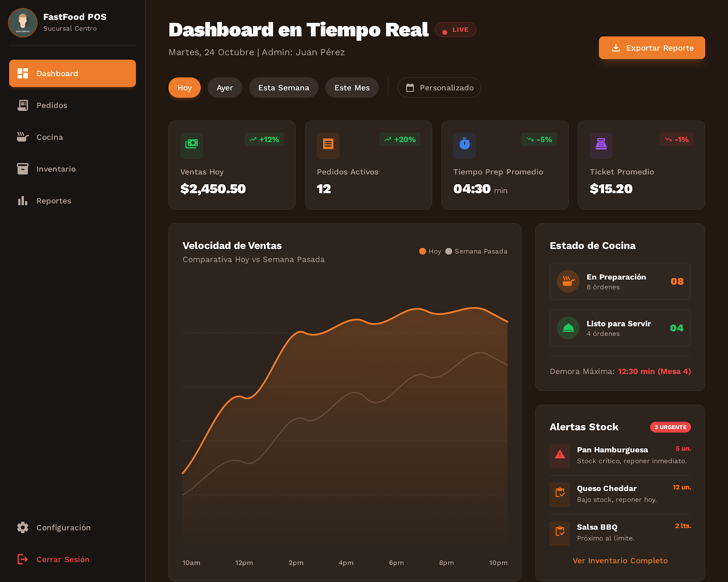This screenshot has width=728, height=582.
Task: Open the Cocina section from the sidebar
Action: (x=22, y=137)
